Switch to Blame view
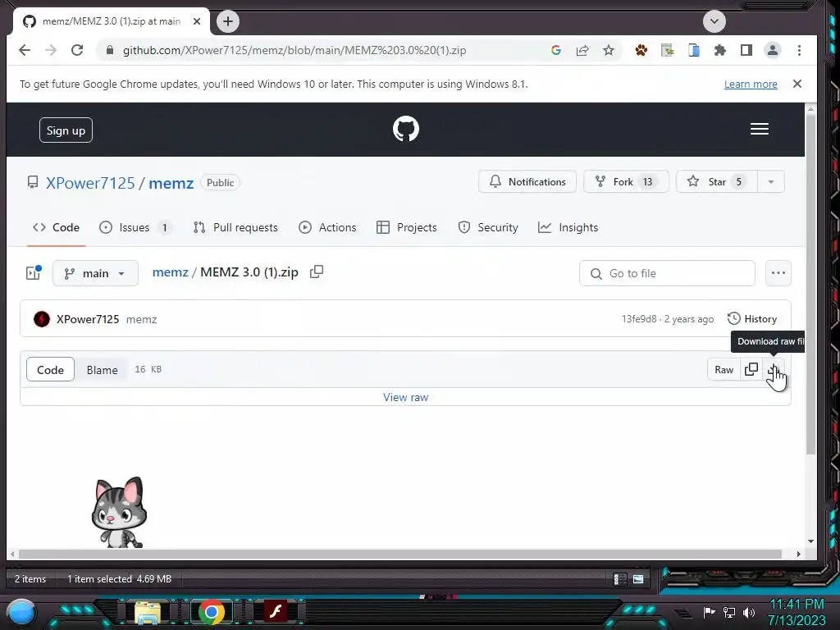Viewport: 840px width, 630px height. (102, 370)
